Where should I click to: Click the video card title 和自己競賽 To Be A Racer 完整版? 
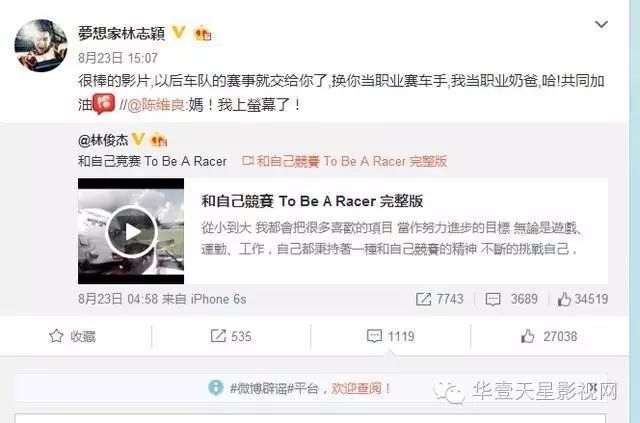click(x=312, y=201)
